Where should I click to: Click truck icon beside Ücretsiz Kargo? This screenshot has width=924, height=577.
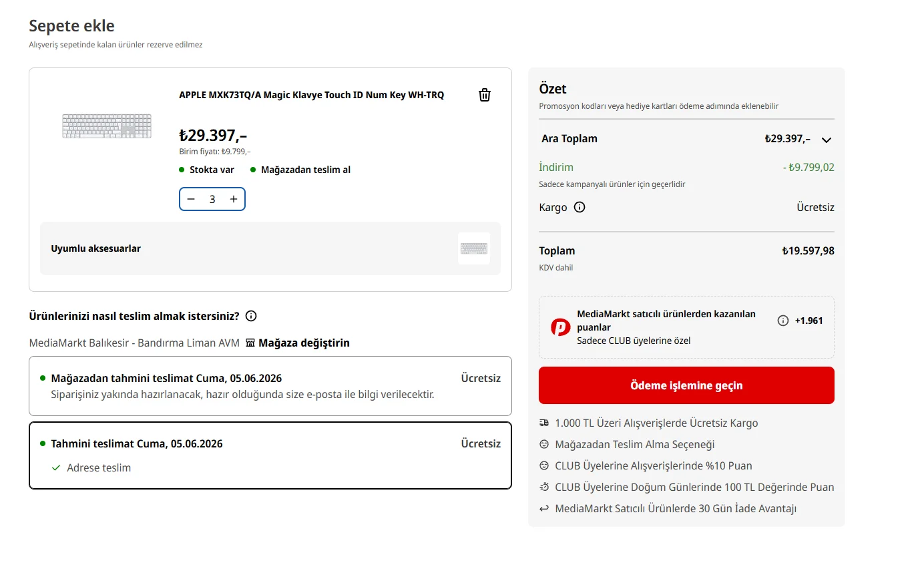(x=544, y=423)
